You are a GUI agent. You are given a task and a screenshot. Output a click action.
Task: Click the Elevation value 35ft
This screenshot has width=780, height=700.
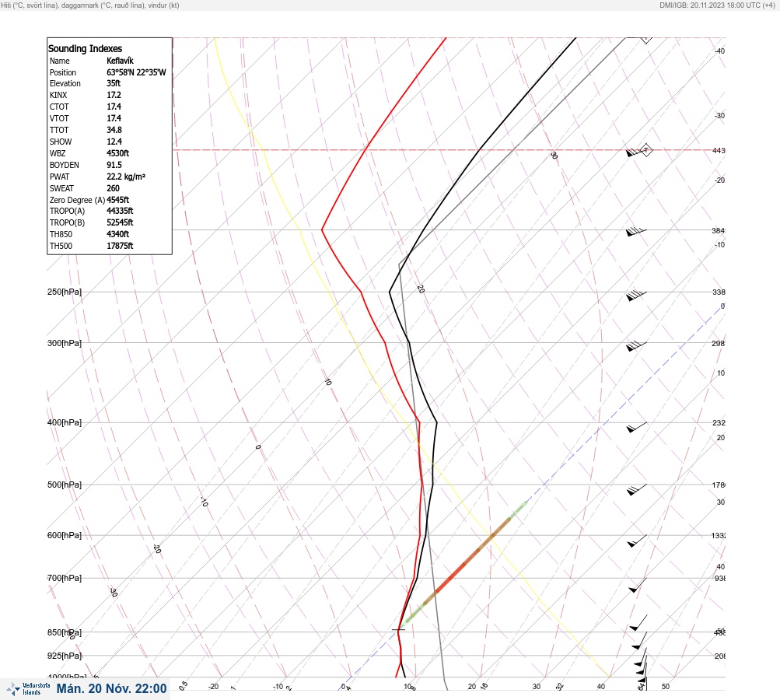tap(114, 83)
